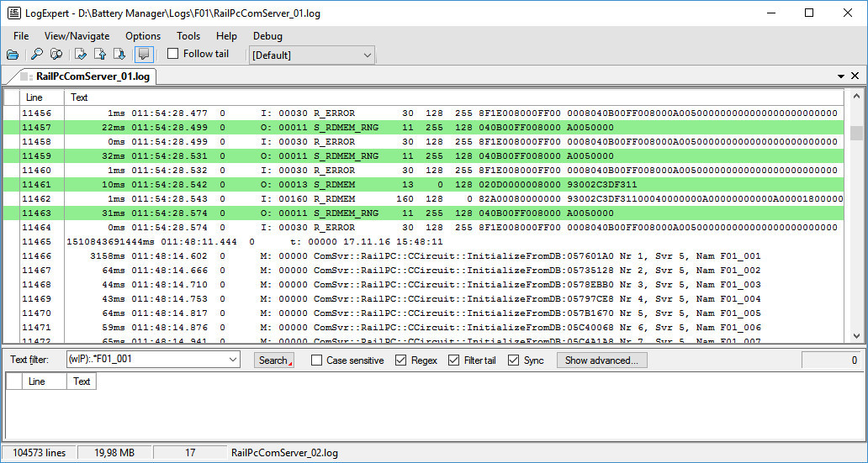Open the File menu
Viewport: 868px width, 463px height.
21,36
